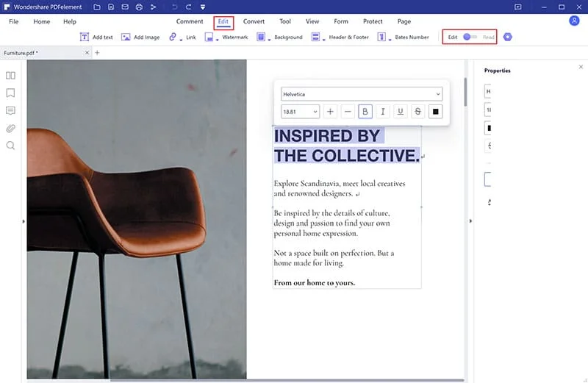Expand the Link dropdown arrow
This screenshot has width=588, height=383.
(181, 40)
